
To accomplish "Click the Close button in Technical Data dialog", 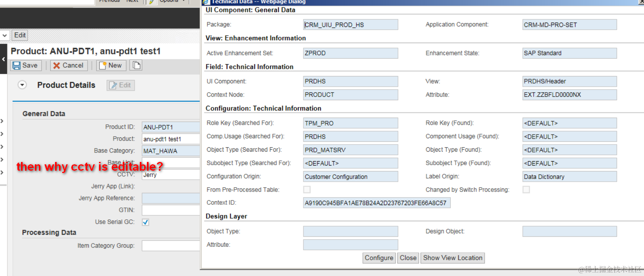I will point(408,258).
